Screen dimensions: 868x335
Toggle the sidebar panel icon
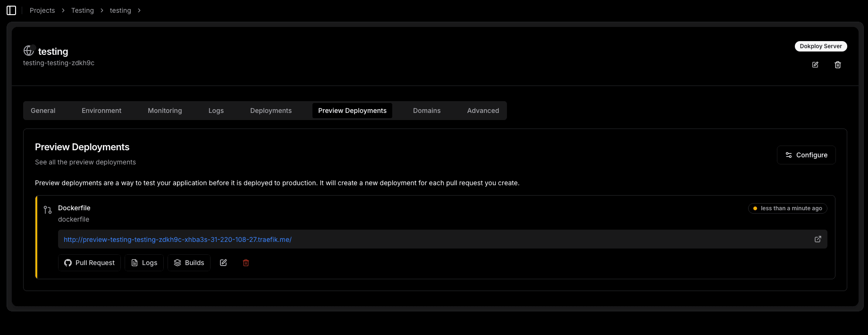coord(11,10)
